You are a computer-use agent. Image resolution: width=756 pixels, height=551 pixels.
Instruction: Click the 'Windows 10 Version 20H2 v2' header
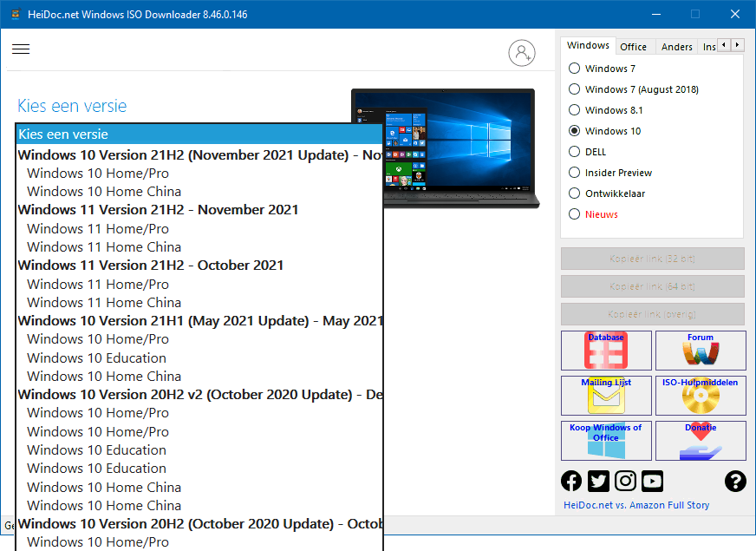coord(199,395)
